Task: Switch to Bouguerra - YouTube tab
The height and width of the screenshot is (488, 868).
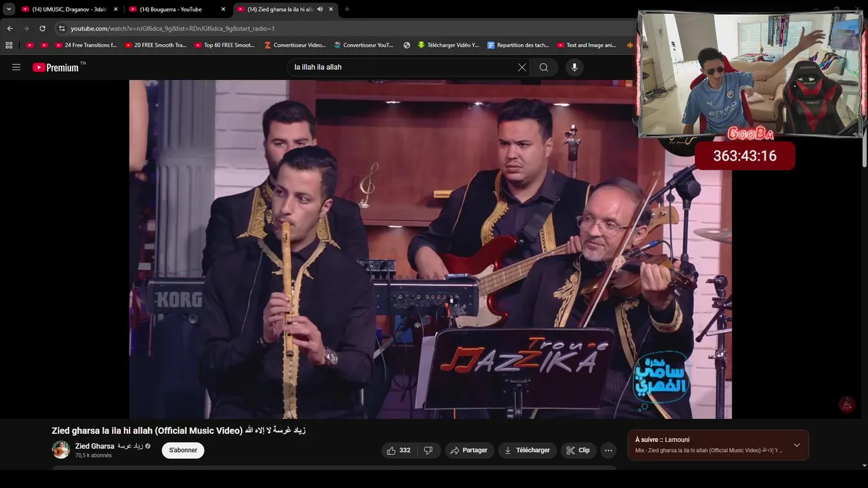Action: [x=176, y=9]
